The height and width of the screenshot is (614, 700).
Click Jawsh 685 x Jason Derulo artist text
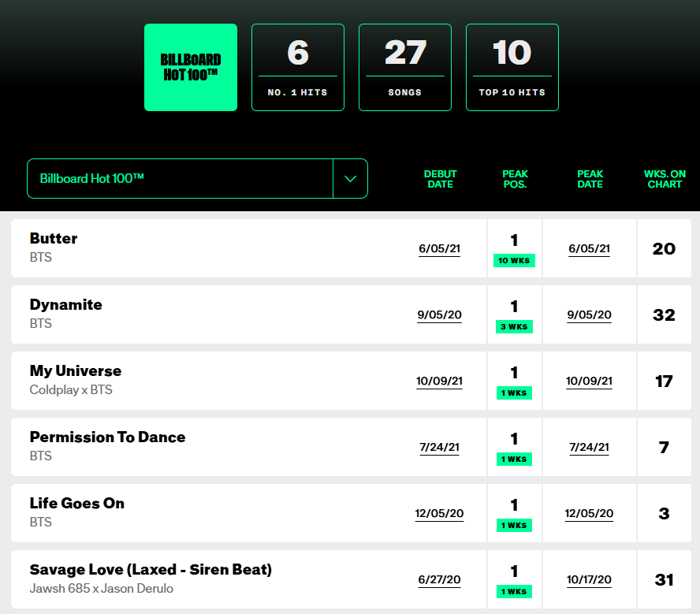pyautogui.click(x=102, y=589)
